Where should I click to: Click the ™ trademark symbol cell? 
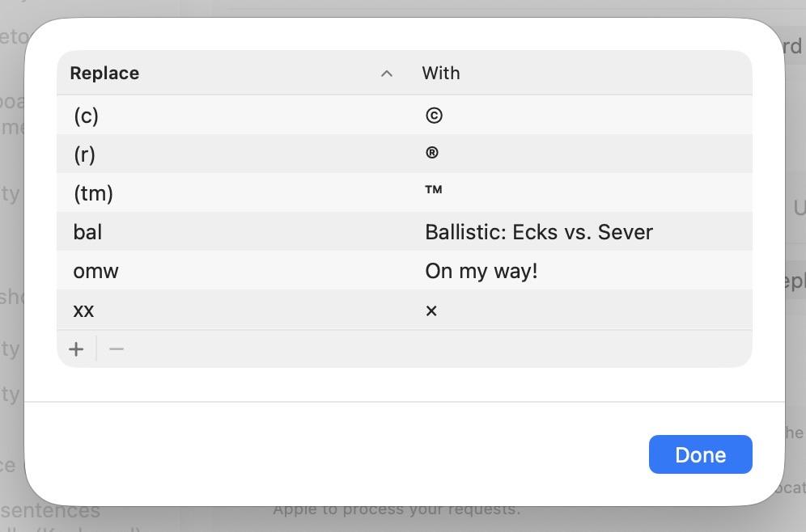pos(434,192)
